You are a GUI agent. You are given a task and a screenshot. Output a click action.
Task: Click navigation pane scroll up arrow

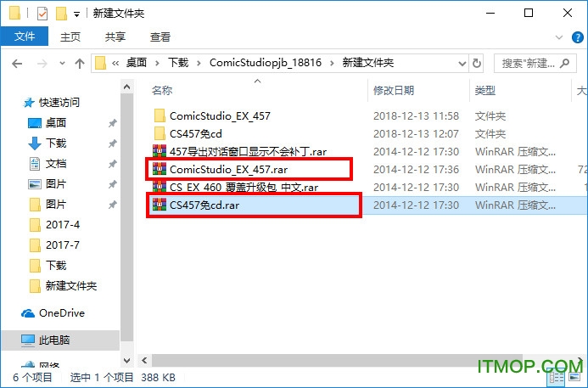pyautogui.click(x=126, y=87)
